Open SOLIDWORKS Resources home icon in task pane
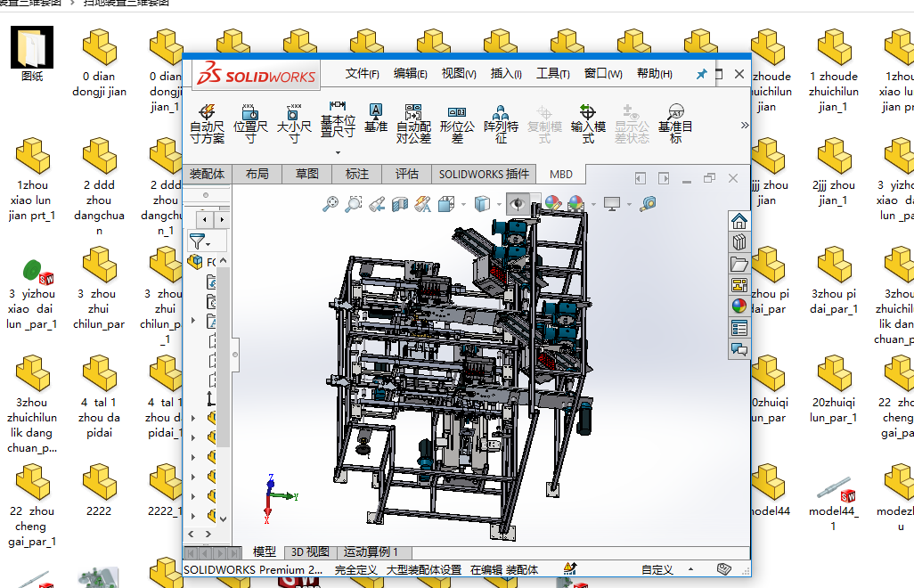914x588 pixels. [x=739, y=221]
